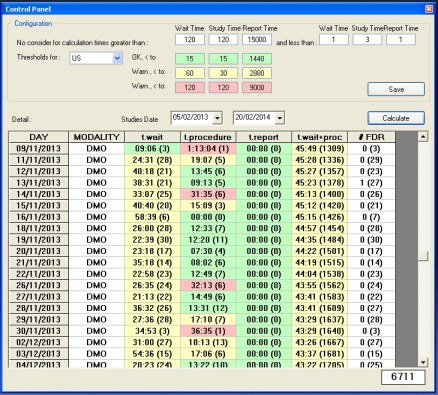The width and height of the screenshot is (438, 395).
Task: Click FDR cell 1 (27)
Action: 371,183
